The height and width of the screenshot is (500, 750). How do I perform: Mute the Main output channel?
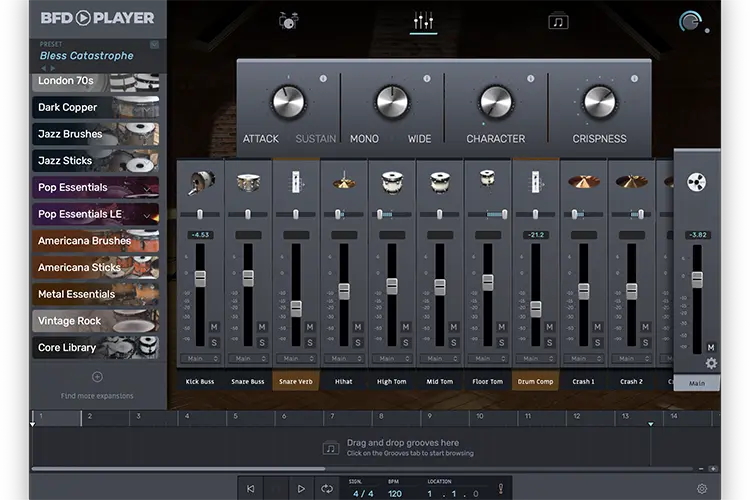coord(711,347)
